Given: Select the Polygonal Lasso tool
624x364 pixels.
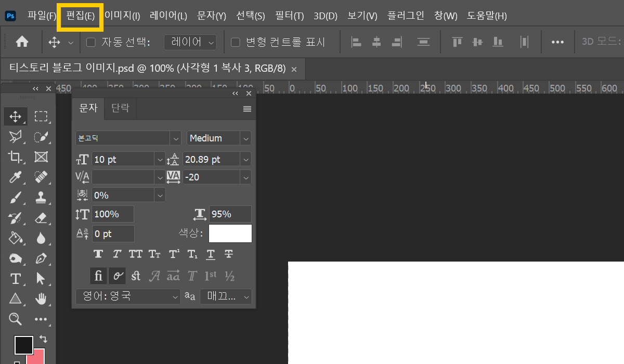Looking at the screenshot, I should [16, 137].
